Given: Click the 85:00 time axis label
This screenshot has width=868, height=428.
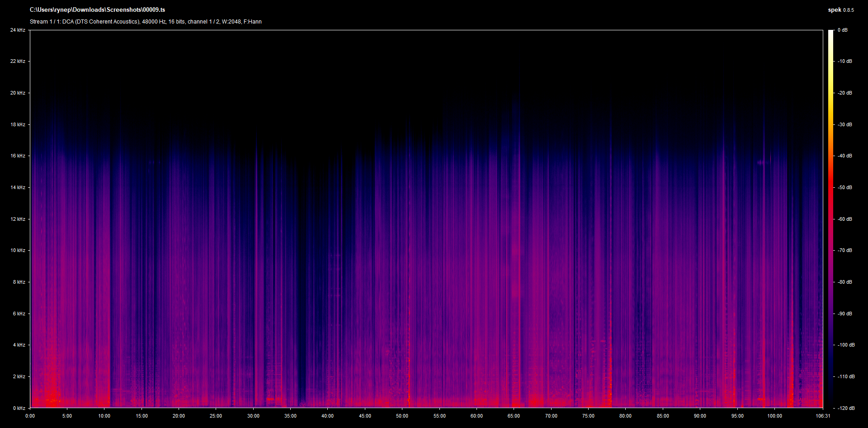Looking at the screenshot, I should 663,416.
